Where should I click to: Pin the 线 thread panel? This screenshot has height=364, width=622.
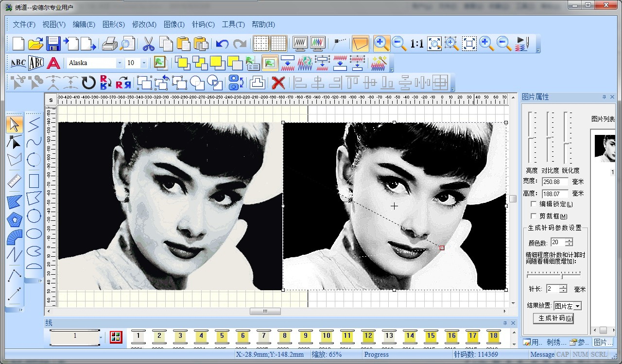tap(505, 323)
